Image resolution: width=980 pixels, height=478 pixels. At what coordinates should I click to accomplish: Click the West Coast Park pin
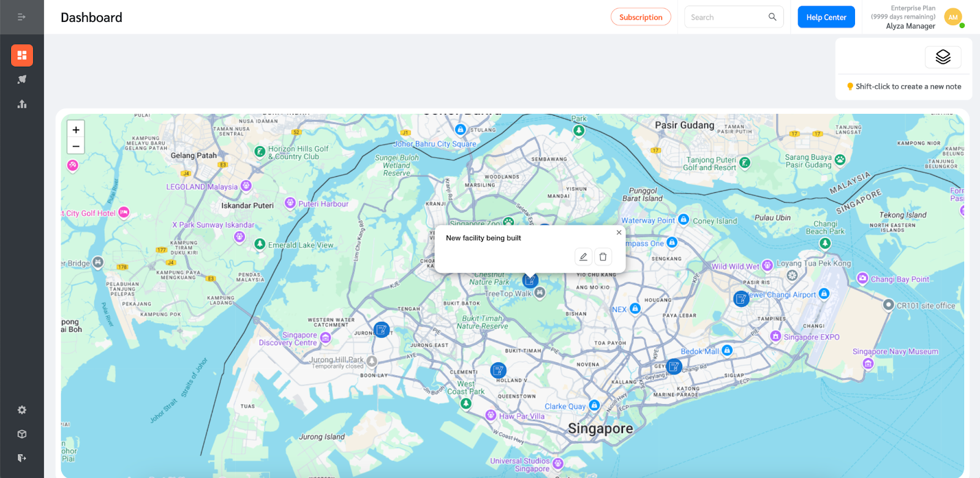[x=466, y=403]
